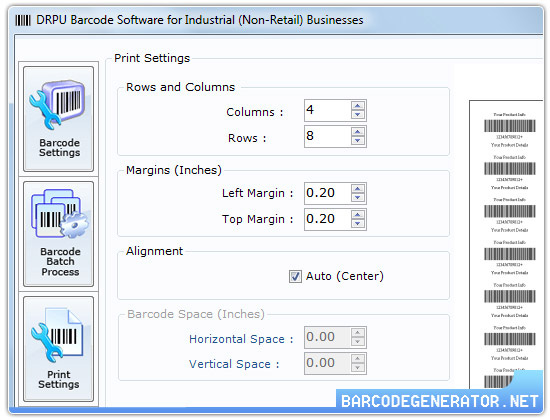Increase Rows value with up arrow
Viewport: 550px width, 420px height.
click(357, 132)
